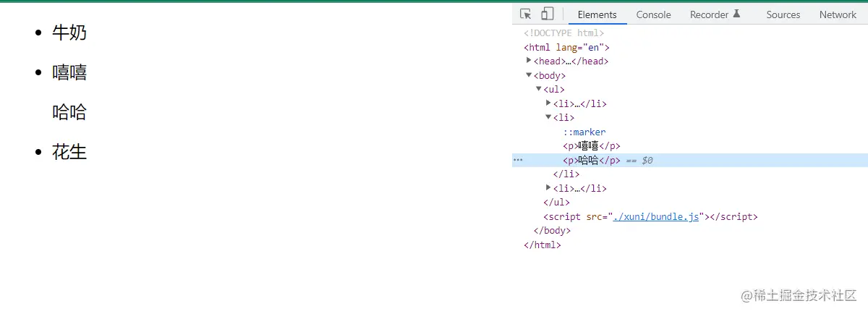Click the closing </body> tag

coord(552,231)
